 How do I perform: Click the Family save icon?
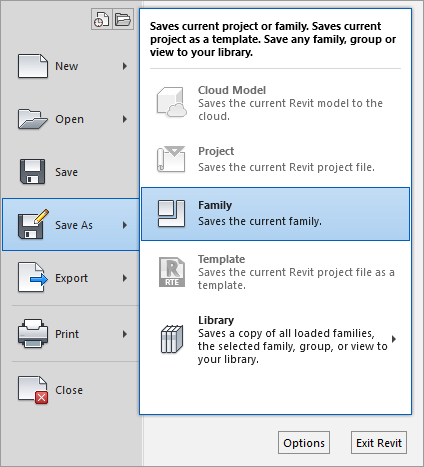171,214
